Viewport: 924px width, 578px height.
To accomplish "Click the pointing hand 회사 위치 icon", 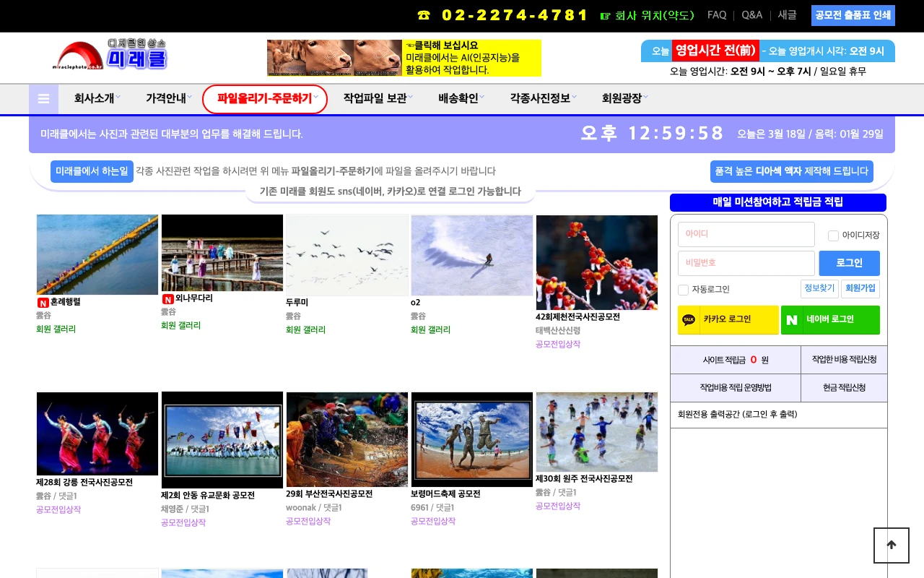I will [x=605, y=15].
